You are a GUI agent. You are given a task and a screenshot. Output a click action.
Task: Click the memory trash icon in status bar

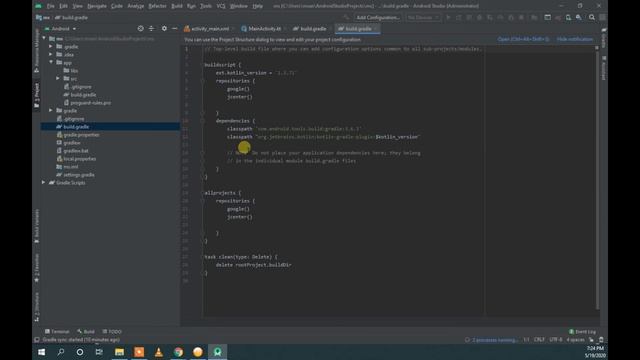click(x=601, y=340)
